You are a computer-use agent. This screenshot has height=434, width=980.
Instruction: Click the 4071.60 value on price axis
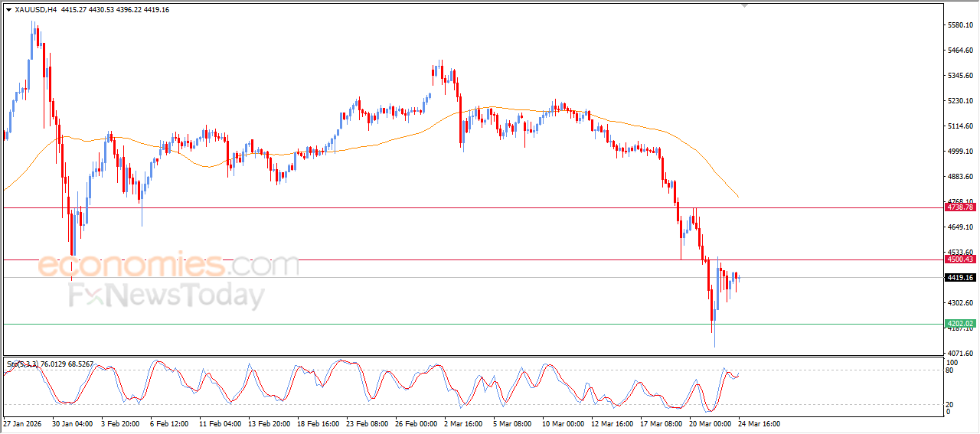click(960, 354)
